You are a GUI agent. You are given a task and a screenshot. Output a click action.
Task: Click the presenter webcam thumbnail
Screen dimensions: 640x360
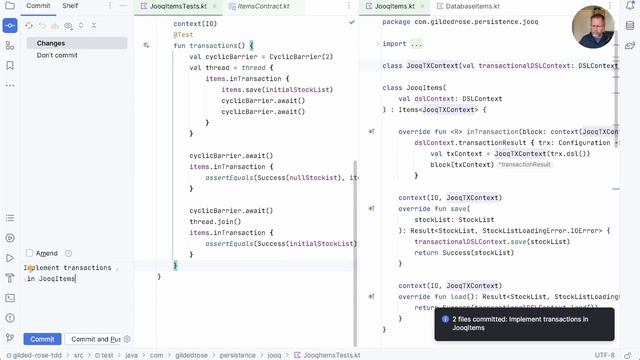593,27
